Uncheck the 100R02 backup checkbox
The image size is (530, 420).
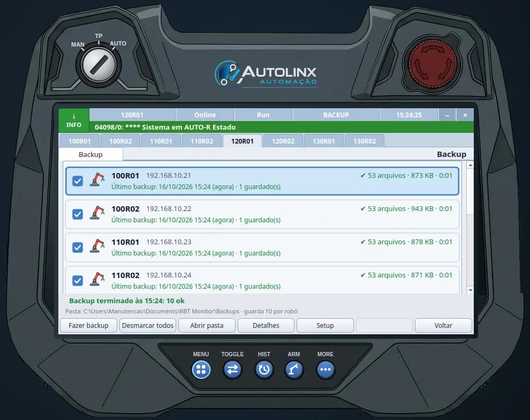[x=78, y=214]
